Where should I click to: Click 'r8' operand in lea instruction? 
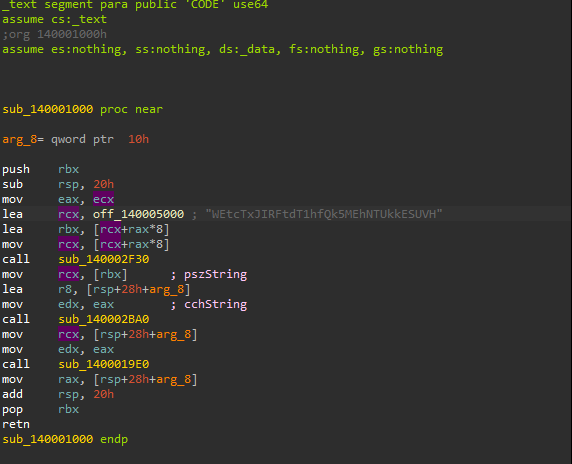pyautogui.click(x=65, y=289)
